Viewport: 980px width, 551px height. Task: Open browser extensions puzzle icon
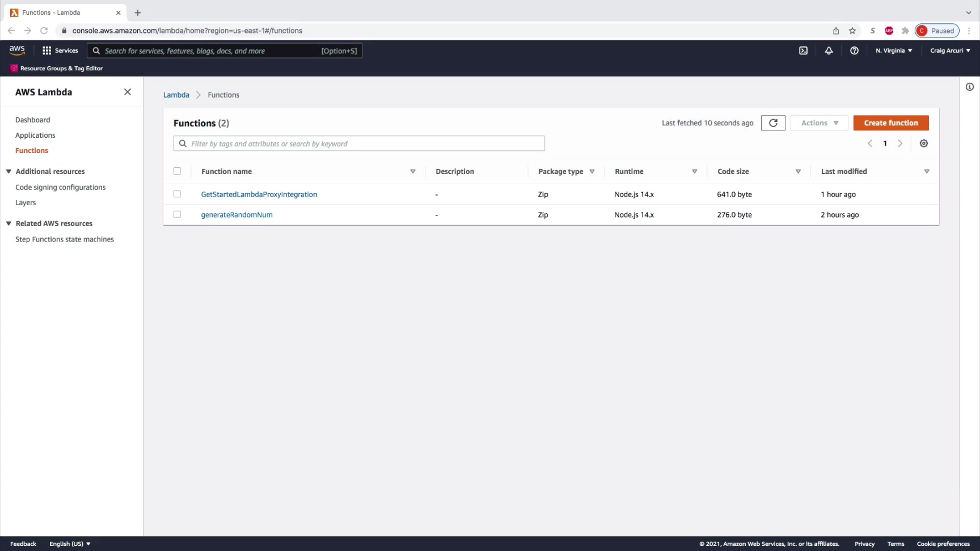pos(905,31)
